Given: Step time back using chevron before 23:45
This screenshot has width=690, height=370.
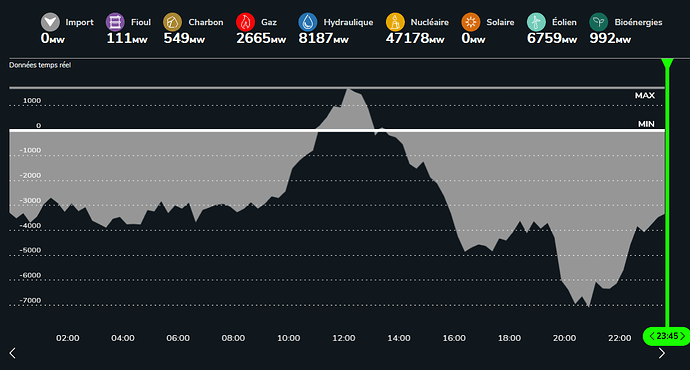Looking at the screenshot, I should [x=652, y=336].
